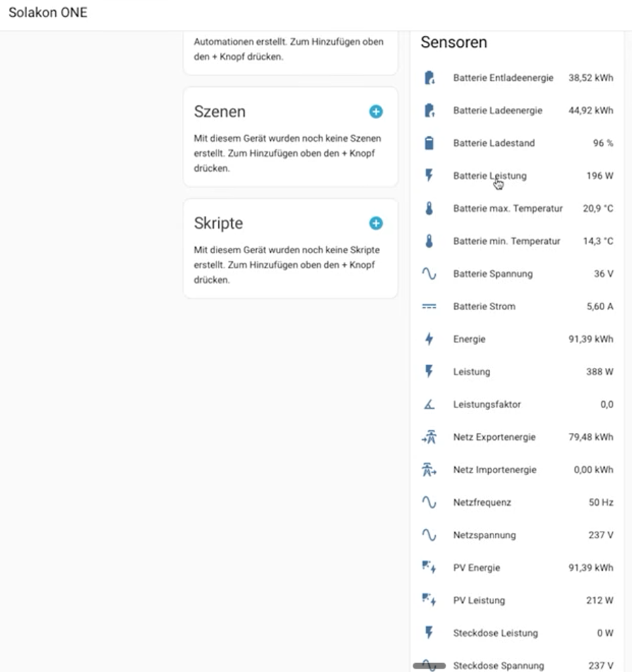
Task: Open the Netzfrequenz sensor entry
Action: (482, 502)
